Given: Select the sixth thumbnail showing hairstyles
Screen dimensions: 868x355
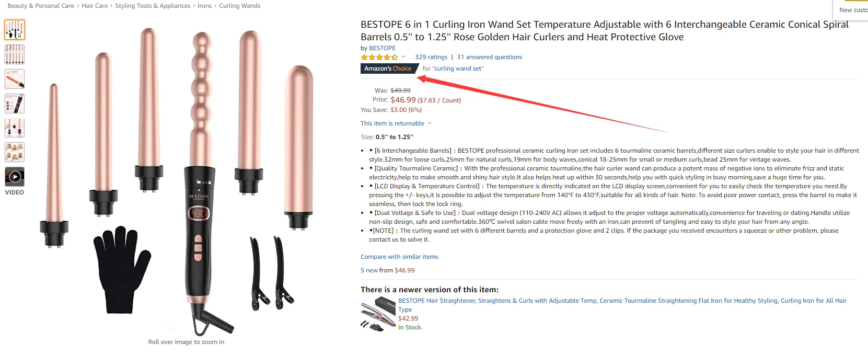Looking at the screenshot, I should coord(15,152).
